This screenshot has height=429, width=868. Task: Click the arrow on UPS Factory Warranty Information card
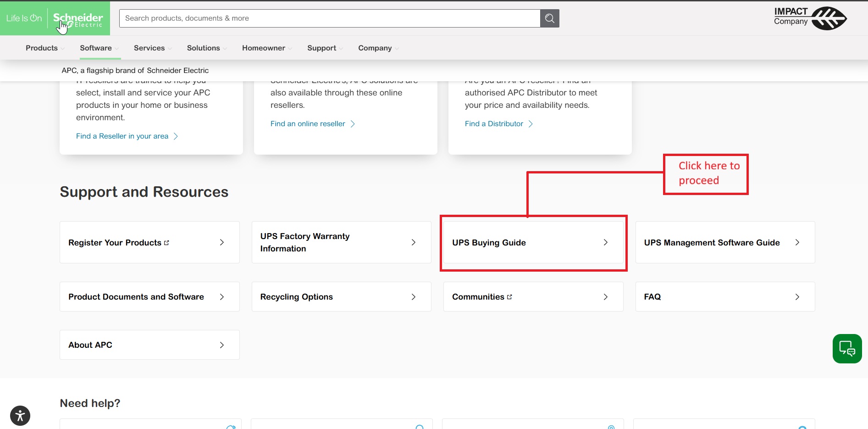[x=414, y=242]
